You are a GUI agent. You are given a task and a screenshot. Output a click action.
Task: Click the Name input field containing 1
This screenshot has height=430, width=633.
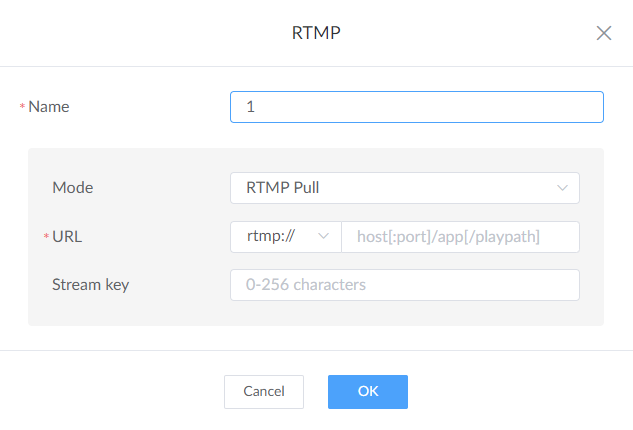coord(416,107)
